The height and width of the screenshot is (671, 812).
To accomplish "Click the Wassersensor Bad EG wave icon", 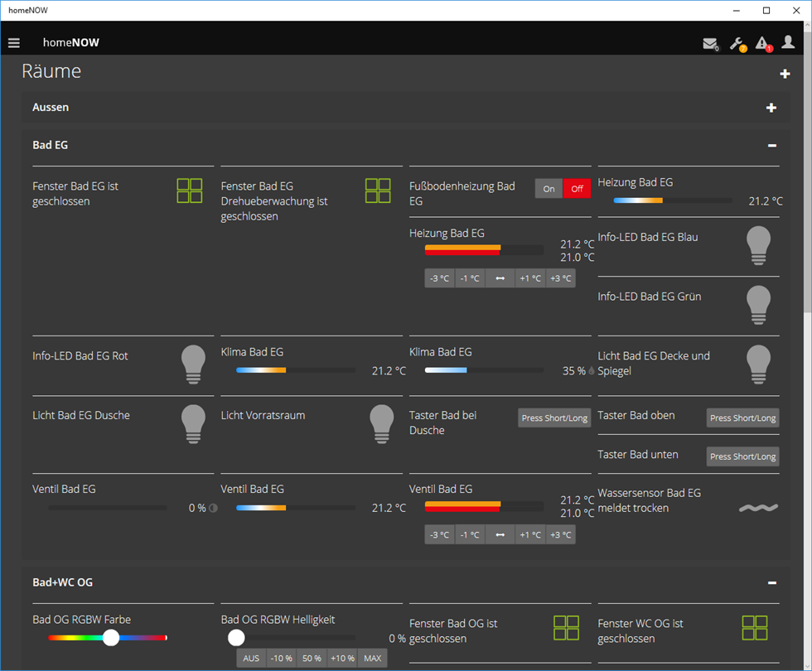I will (x=759, y=508).
